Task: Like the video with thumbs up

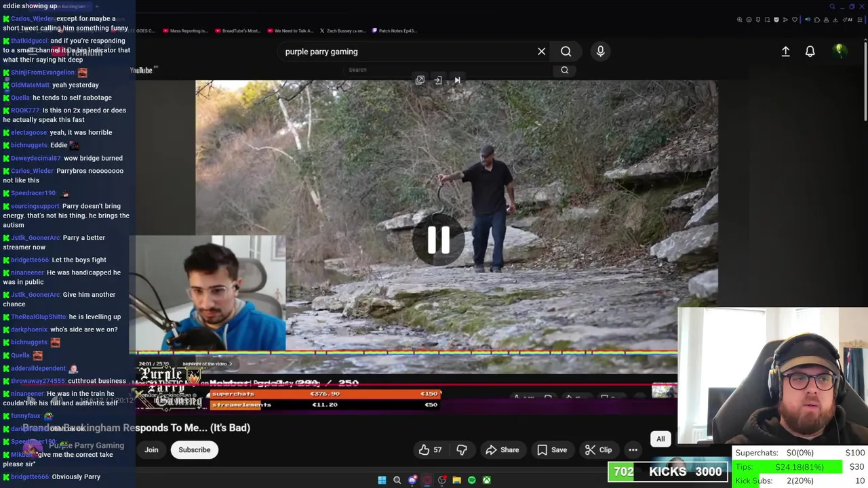Action: coord(430,450)
